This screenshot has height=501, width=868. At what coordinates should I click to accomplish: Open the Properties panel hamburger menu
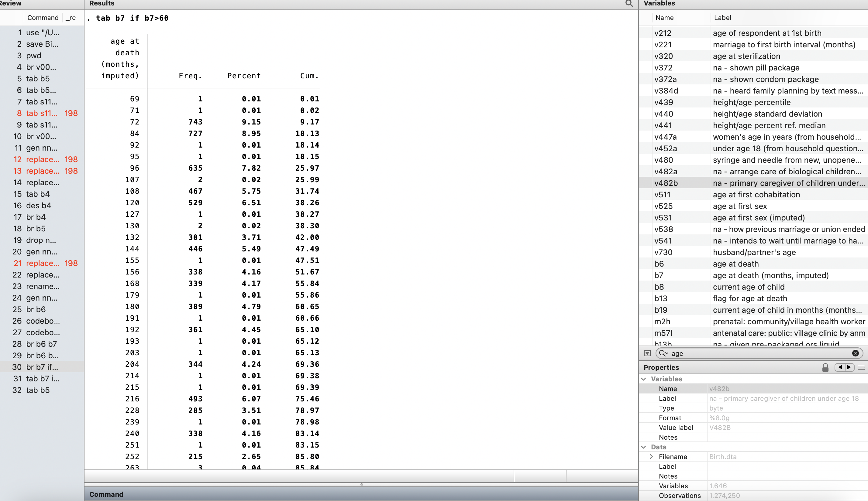[x=861, y=367]
